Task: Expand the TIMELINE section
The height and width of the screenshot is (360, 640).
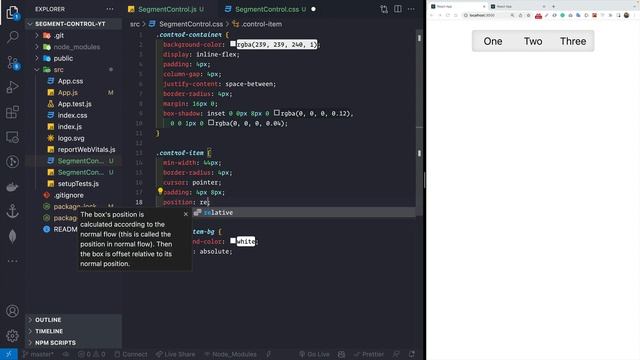Action: (74, 331)
